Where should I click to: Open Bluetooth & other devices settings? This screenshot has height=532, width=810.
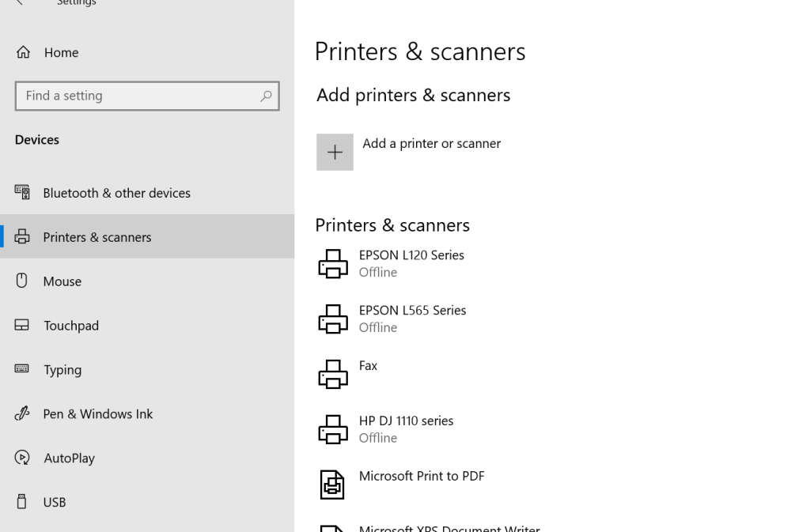pos(116,193)
